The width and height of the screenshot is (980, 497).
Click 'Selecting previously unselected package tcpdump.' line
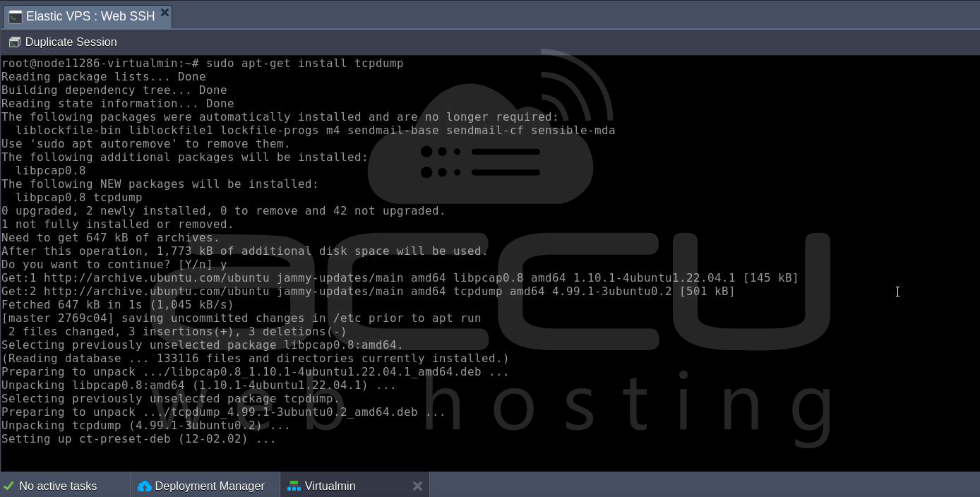[x=171, y=399]
